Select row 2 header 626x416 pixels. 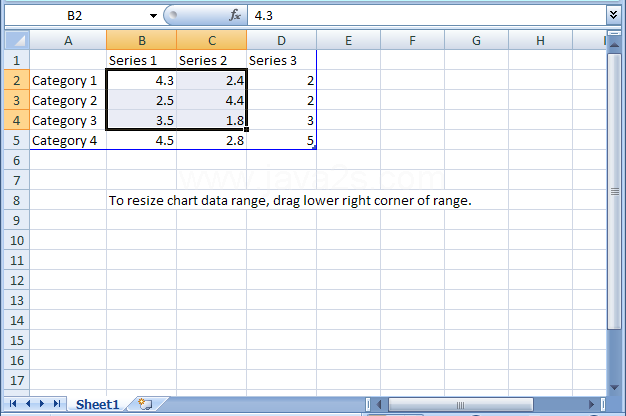[x=17, y=80]
